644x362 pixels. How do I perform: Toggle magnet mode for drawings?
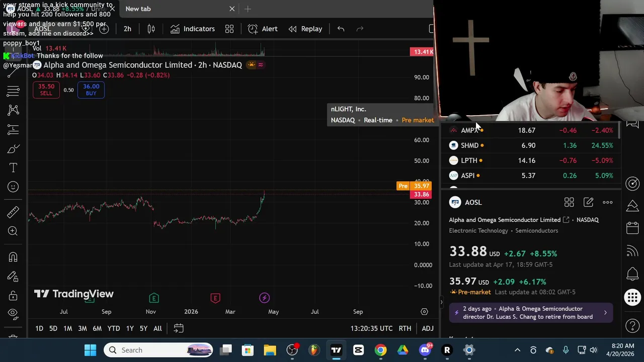coord(13,257)
